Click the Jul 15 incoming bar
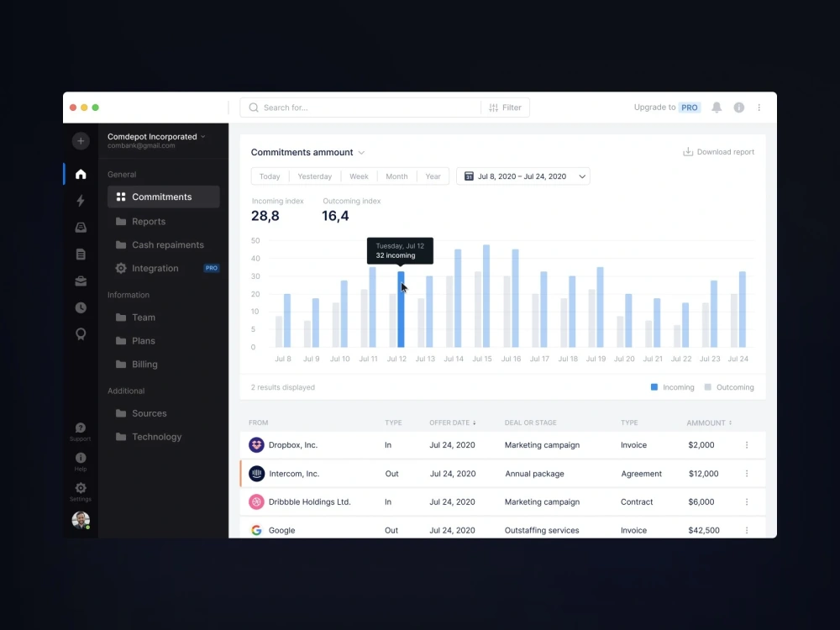 point(486,296)
